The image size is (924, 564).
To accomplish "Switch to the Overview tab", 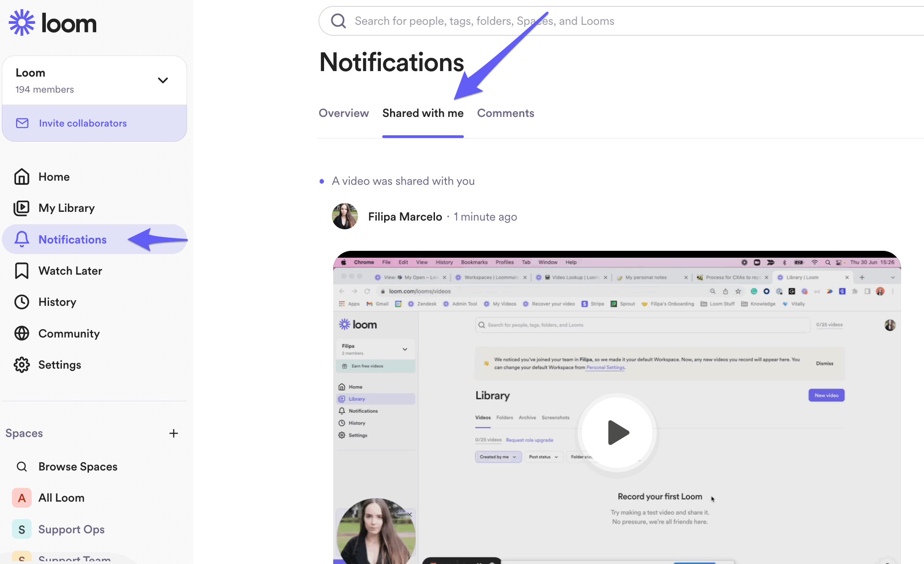I will [x=343, y=113].
